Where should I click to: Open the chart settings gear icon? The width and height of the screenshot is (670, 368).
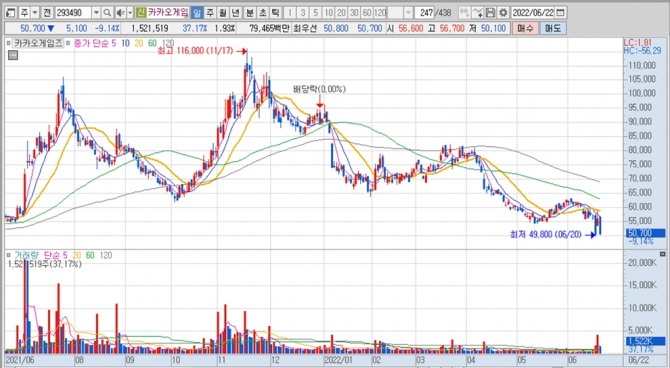pos(503,13)
